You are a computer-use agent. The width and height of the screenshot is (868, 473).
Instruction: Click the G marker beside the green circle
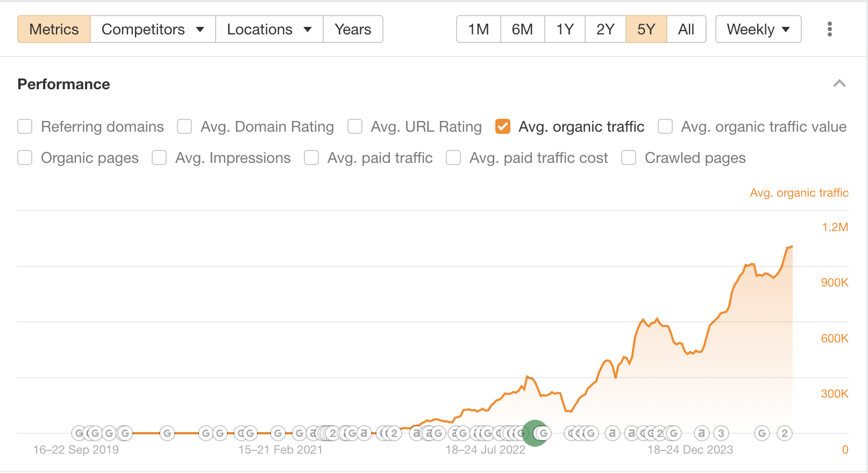544,433
